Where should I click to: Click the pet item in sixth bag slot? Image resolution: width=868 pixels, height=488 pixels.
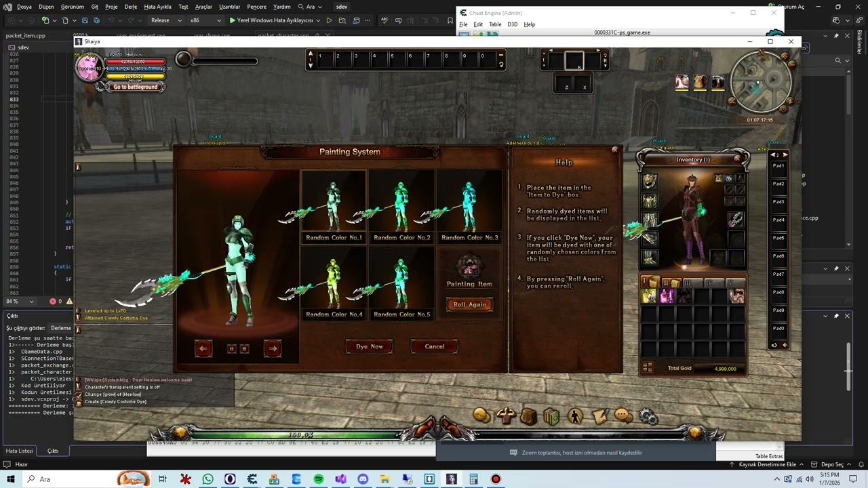(x=736, y=296)
